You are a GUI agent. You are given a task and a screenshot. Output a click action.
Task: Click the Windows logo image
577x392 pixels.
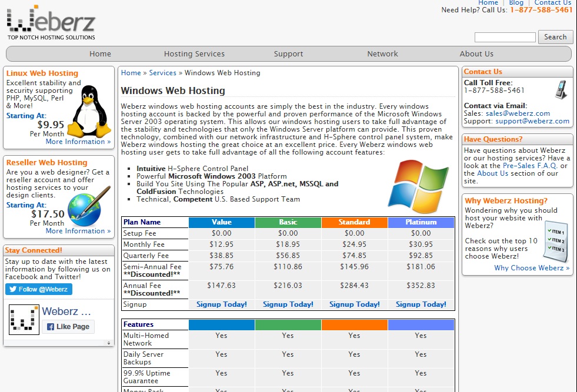(x=418, y=186)
